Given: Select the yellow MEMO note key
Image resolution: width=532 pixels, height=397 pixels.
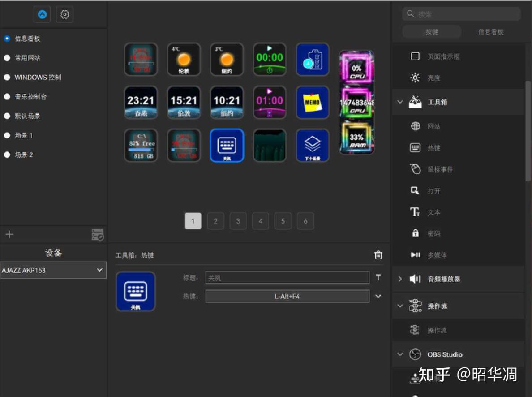Looking at the screenshot, I should 313,103.
